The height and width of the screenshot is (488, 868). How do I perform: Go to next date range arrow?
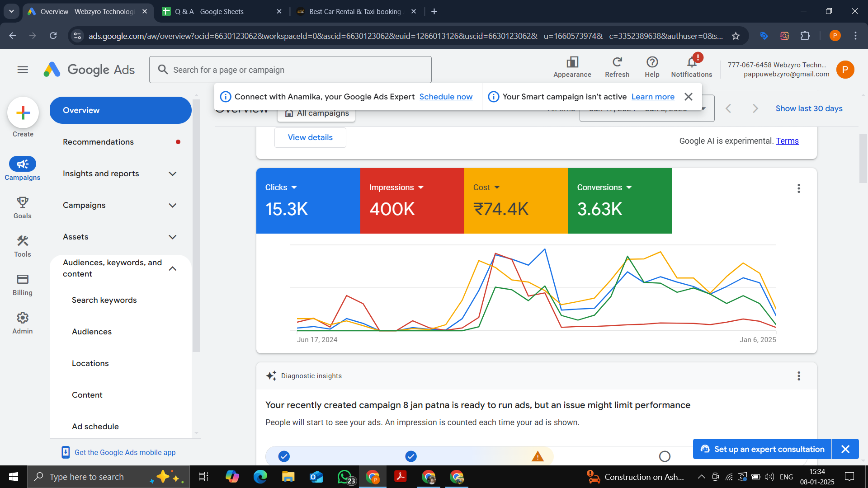pos(755,108)
